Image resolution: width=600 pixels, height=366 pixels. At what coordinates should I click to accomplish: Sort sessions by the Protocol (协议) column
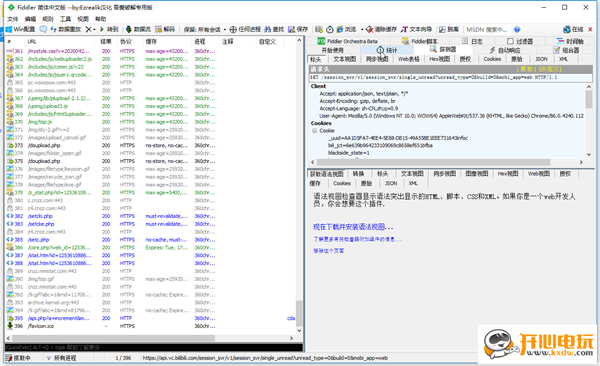(126, 41)
